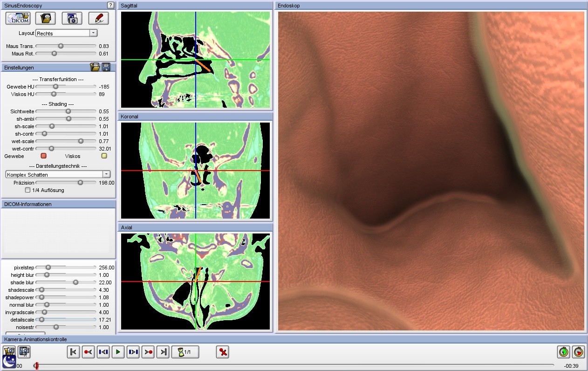Save settings with the floppy disk icon
The width and height of the screenshot is (588, 371).
(106, 67)
